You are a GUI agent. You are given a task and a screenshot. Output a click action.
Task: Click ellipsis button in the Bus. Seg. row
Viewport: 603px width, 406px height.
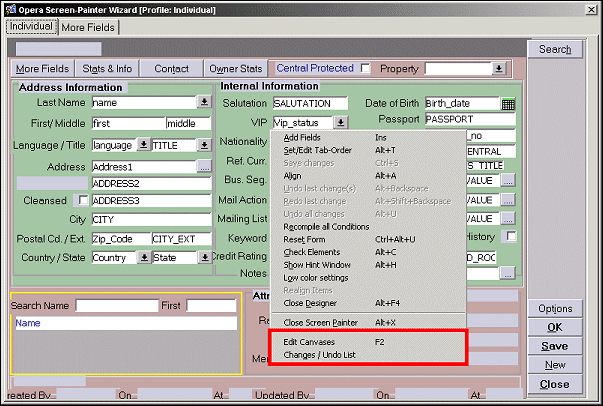508,180
